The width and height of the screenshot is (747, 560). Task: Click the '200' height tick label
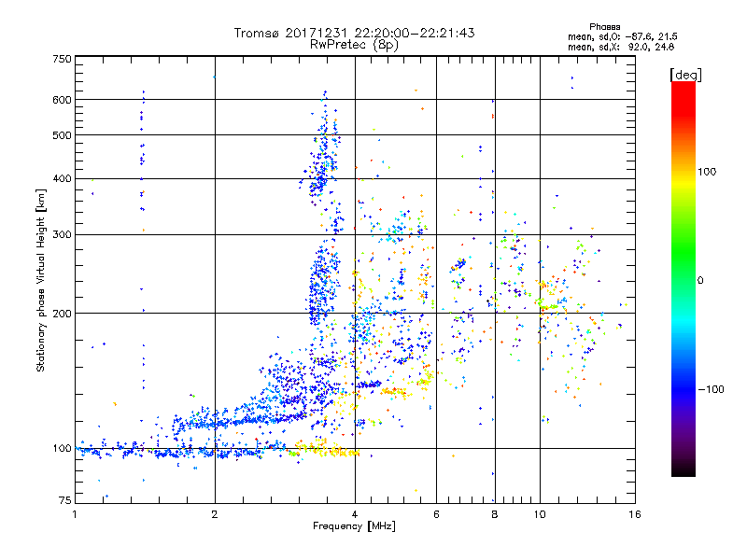coord(63,314)
